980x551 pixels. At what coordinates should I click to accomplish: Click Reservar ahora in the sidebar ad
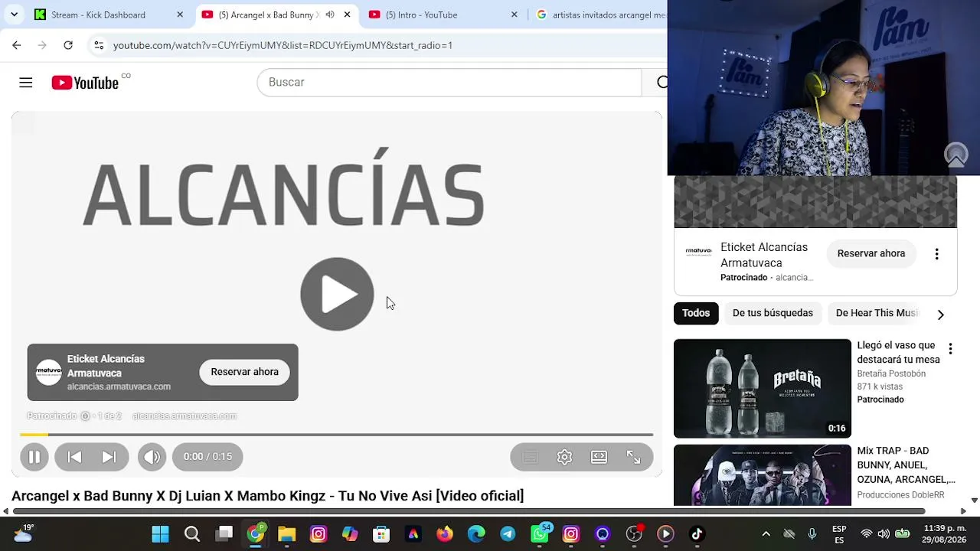click(x=871, y=253)
